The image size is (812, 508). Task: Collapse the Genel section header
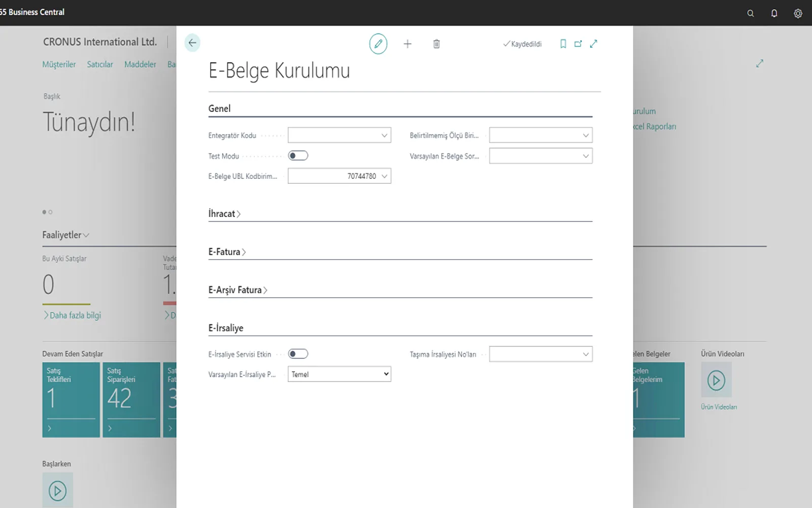219,109
